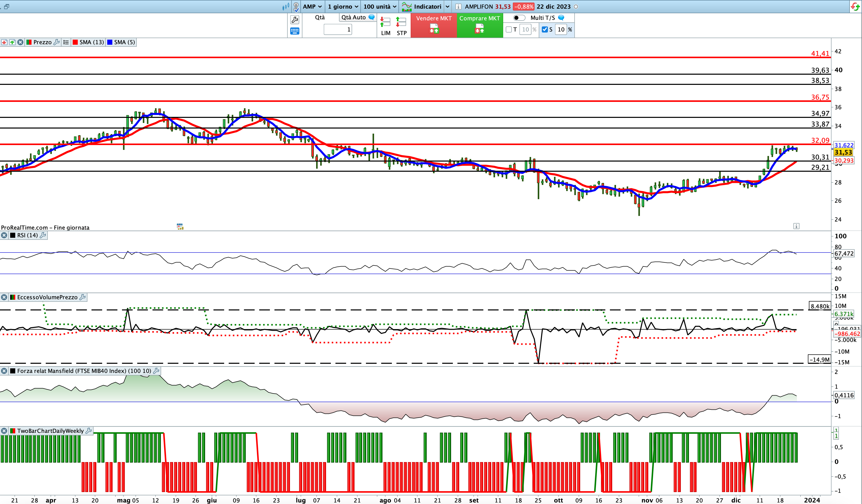Click the -0,88% change badge
Screen dimensions: 862x504
pyautogui.click(x=523, y=7)
